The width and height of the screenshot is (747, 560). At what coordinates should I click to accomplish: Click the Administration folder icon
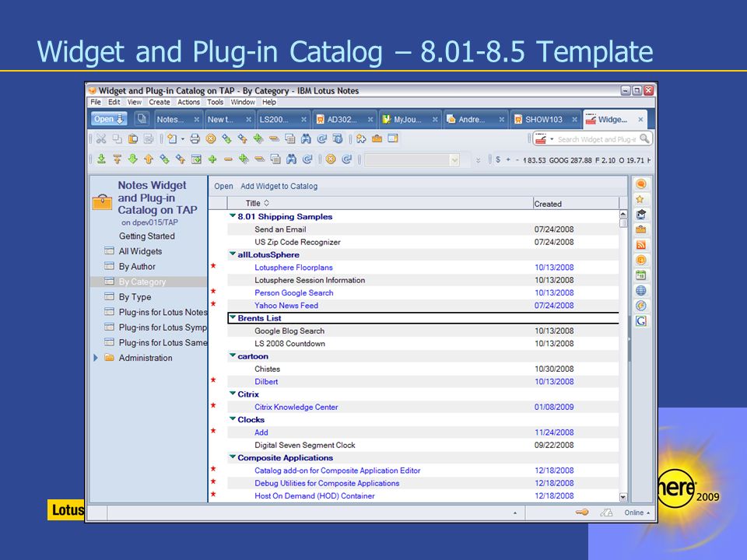[109, 358]
